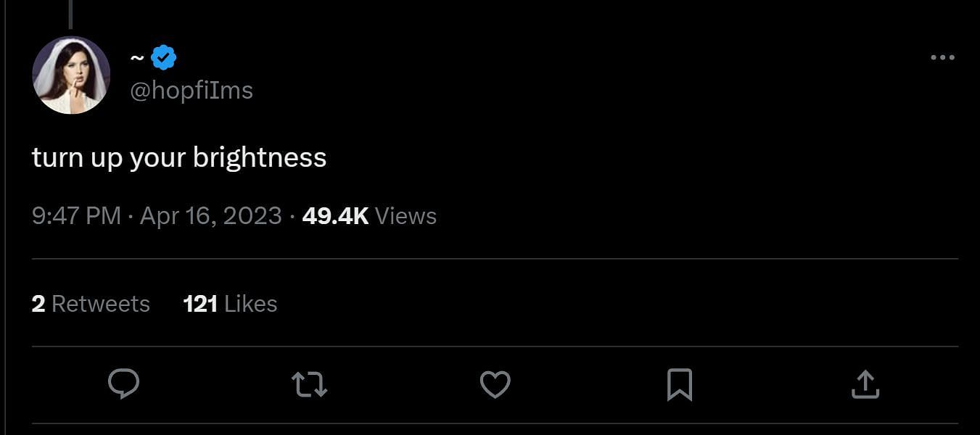Click the word "Views" beside the count
Image resolution: width=980 pixels, height=435 pixels.
point(406,216)
